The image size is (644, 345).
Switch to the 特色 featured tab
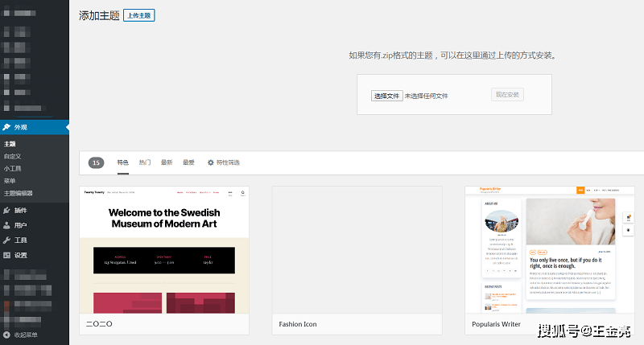pos(123,162)
